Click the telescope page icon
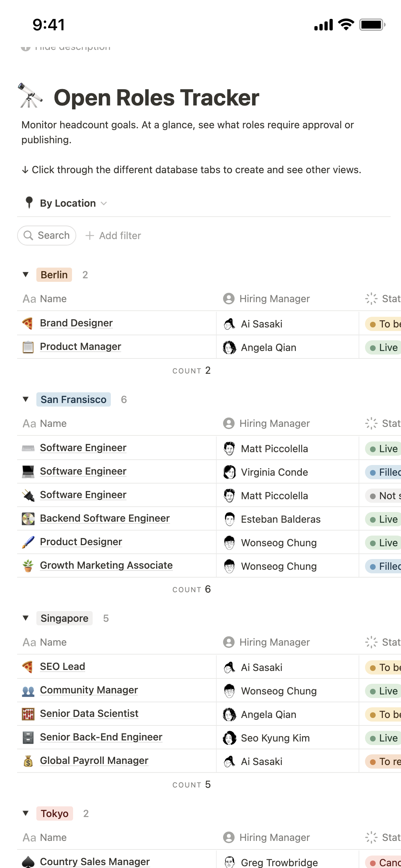 [x=30, y=95]
